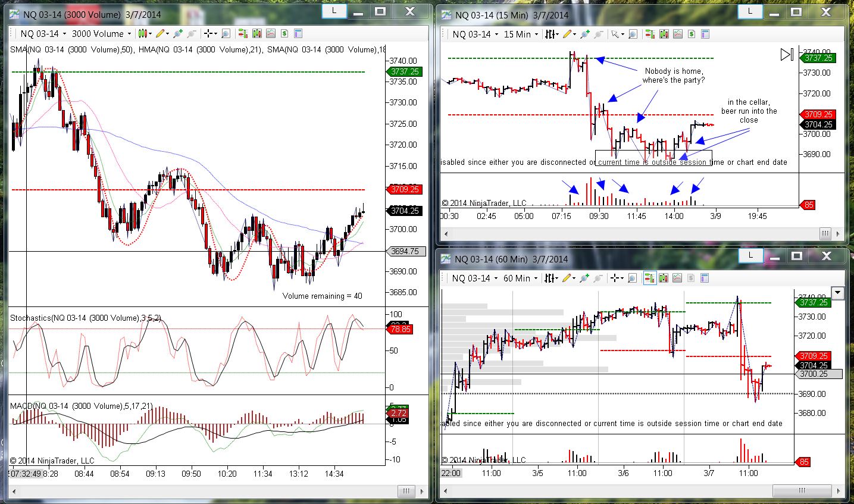The height and width of the screenshot is (504, 854).
Task: Open the 15 Min interval dropdown
Action: (521, 35)
